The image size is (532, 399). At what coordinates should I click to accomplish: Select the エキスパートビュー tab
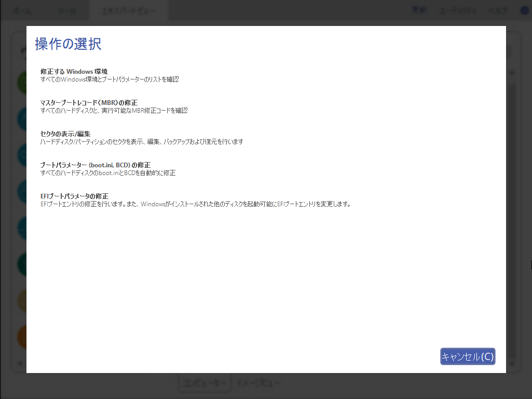(129, 11)
